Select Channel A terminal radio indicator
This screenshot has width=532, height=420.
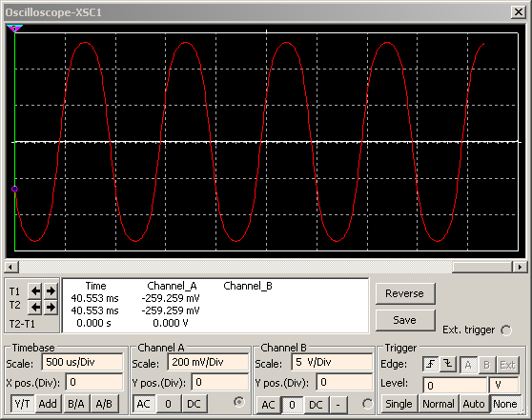(x=239, y=402)
